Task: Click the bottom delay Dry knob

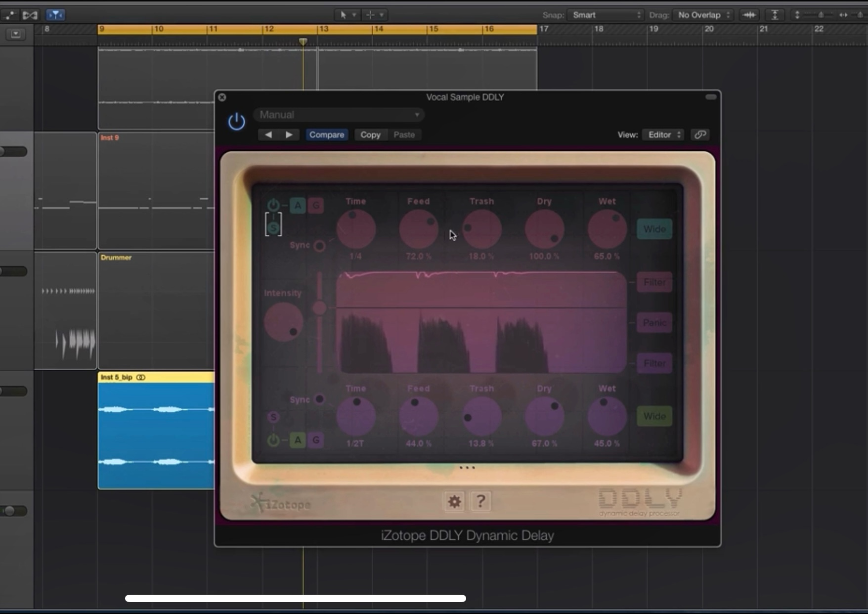Action: pyautogui.click(x=544, y=416)
